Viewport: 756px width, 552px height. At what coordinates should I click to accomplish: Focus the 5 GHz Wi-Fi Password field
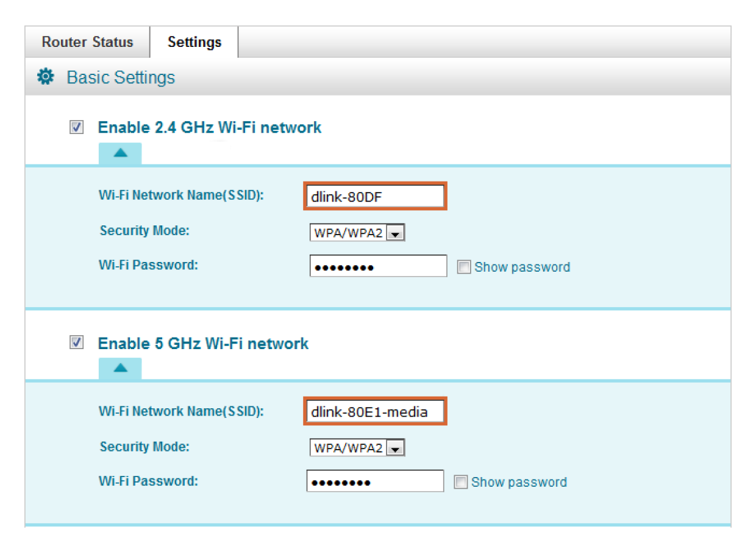pos(375,481)
